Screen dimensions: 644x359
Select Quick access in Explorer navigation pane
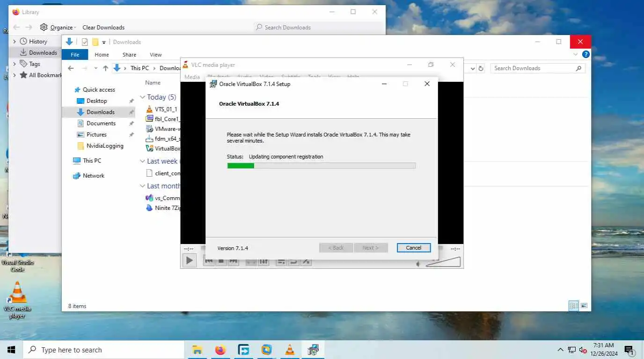click(99, 90)
